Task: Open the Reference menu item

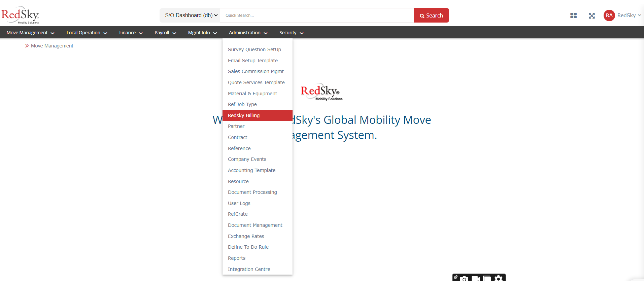Action: (x=257, y=148)
